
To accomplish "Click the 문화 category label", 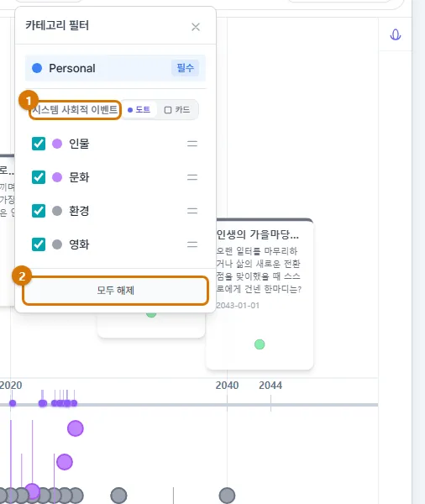I will [x=79, y=177].
